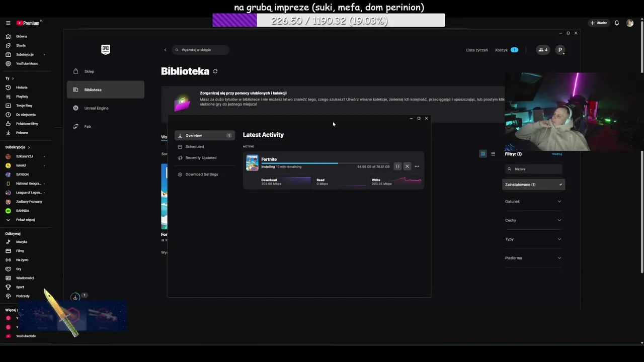The height and width of the screenshot is (362, 644).
Task: Expand the Ty section chevron
Action: pos(13,78)
